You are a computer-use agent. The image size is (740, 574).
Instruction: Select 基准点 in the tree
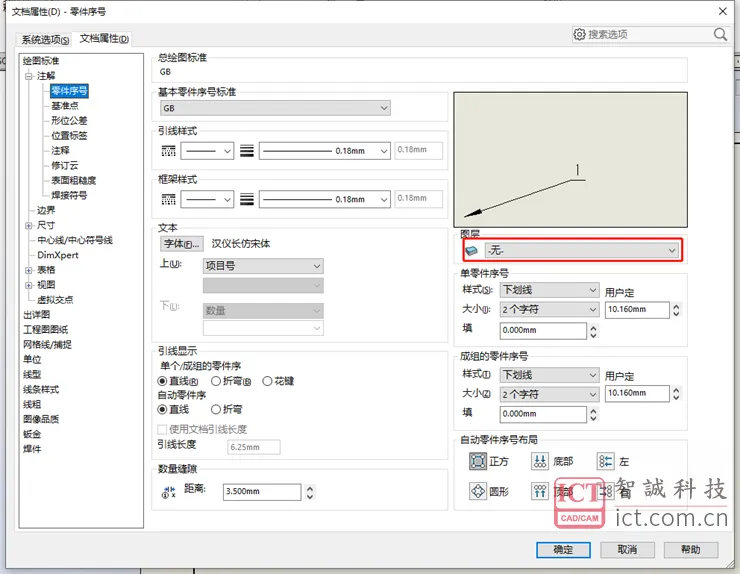pos(65,106)
